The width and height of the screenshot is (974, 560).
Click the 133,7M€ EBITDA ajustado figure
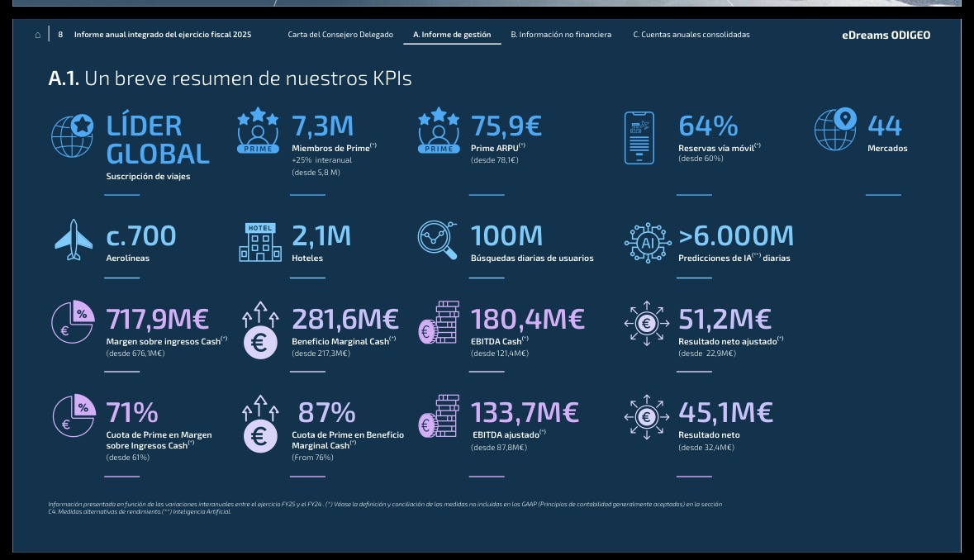[x=525, y=412]
